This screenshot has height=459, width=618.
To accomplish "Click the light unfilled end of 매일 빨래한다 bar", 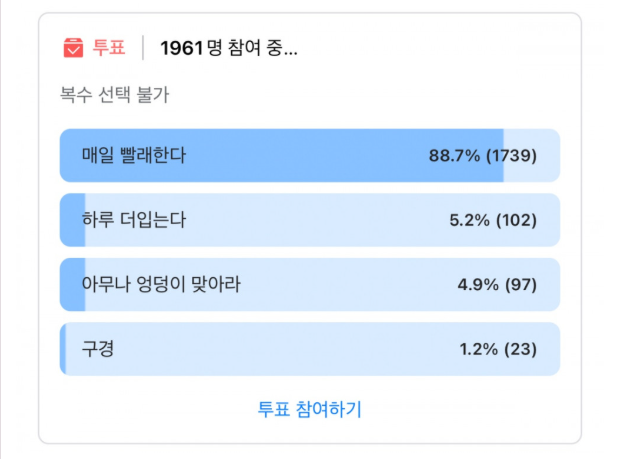I will click(531, 155).
